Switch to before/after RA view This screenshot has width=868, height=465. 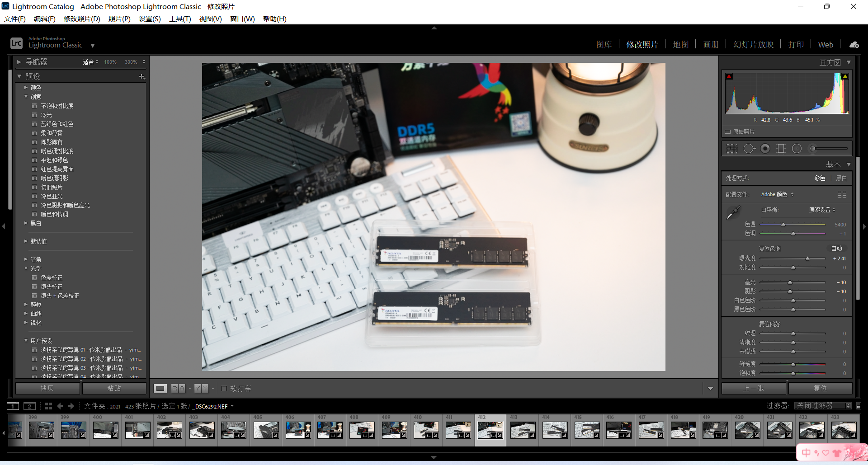click(x=179, y=389)
